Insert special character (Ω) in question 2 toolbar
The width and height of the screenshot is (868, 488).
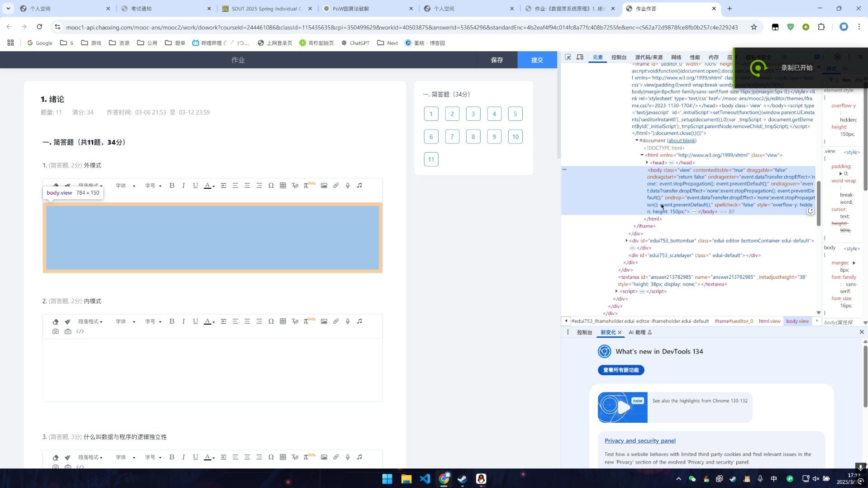click(271, 321)
